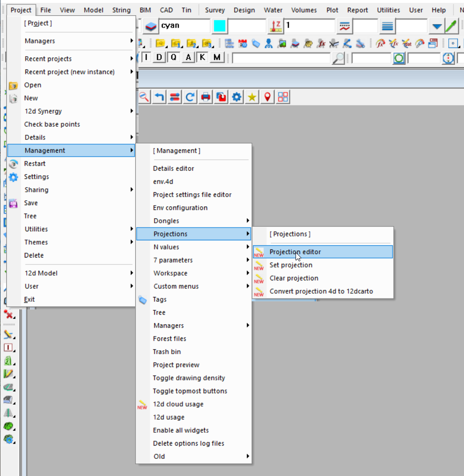Toggle the I snap button

coord(146,58)
